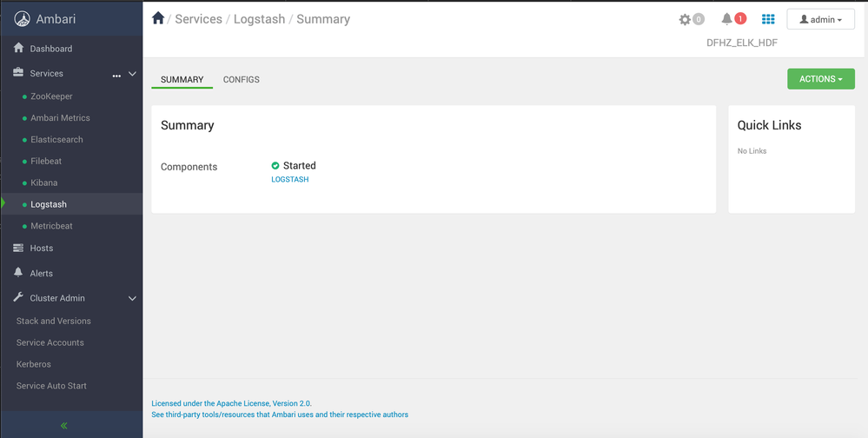Click the DFHZ_ELK_HDF cluster name

click(742, 43)
